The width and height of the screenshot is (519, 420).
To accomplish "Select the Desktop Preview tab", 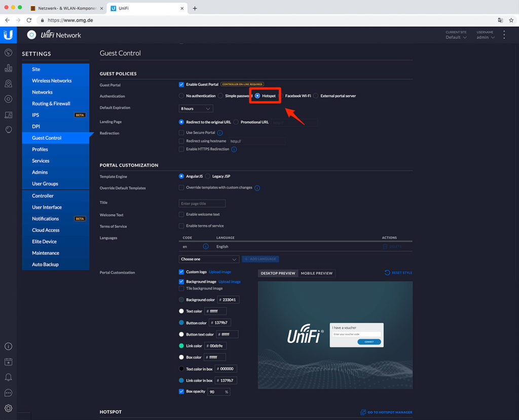I will [x=278, y=274].
